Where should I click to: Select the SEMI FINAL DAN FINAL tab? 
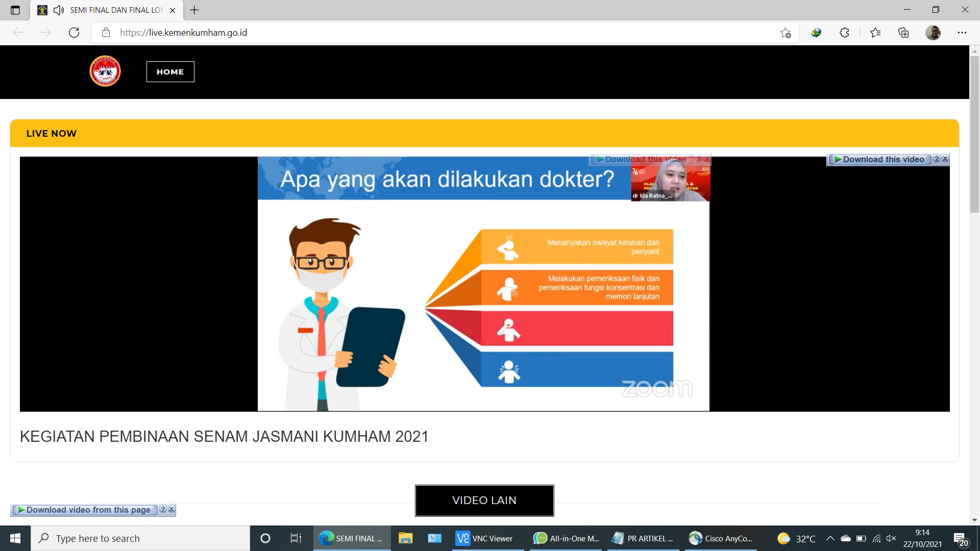tap(116, 10)
